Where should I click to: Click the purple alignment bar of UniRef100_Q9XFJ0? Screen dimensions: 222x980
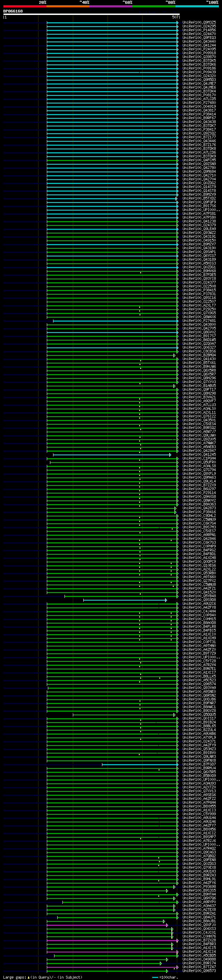(x=107, y=925)
